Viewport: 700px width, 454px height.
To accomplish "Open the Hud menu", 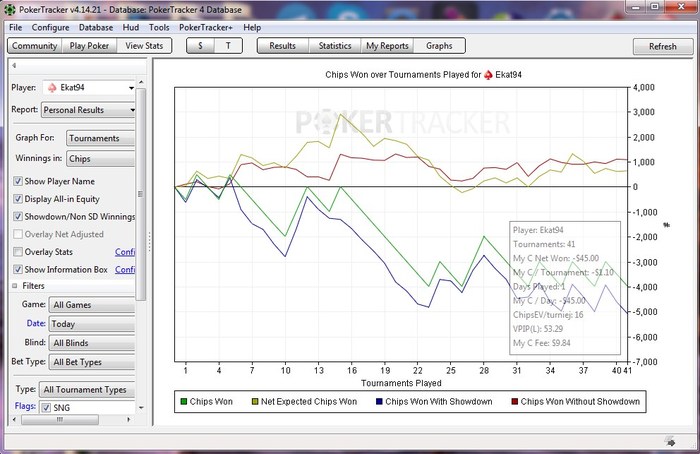I will pos(131,28).
